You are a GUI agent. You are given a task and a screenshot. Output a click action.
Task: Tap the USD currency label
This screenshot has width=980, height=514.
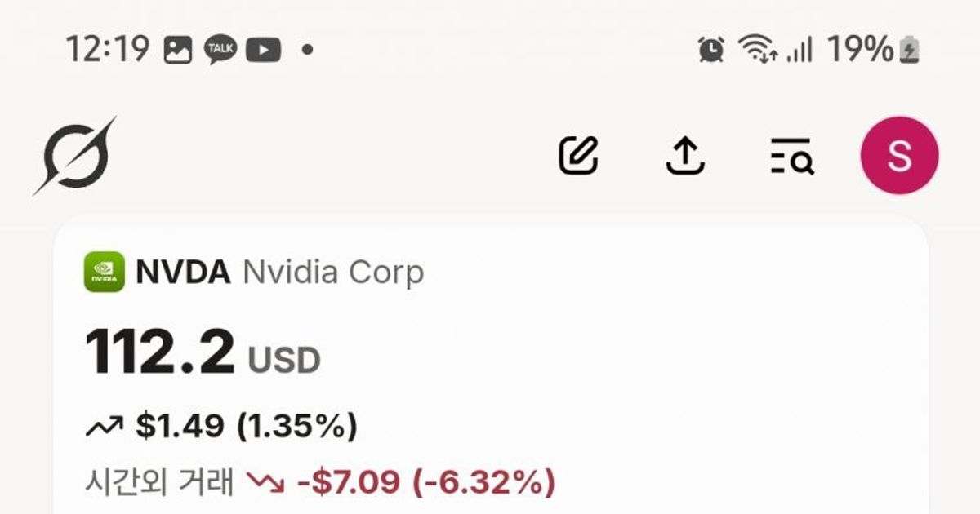[x=284, y=360]
